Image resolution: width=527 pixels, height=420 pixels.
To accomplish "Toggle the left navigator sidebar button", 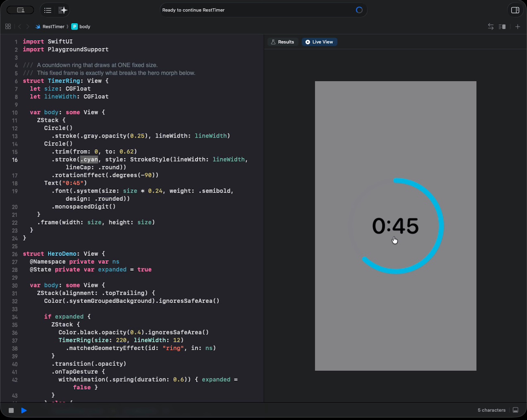I will 20,10.
